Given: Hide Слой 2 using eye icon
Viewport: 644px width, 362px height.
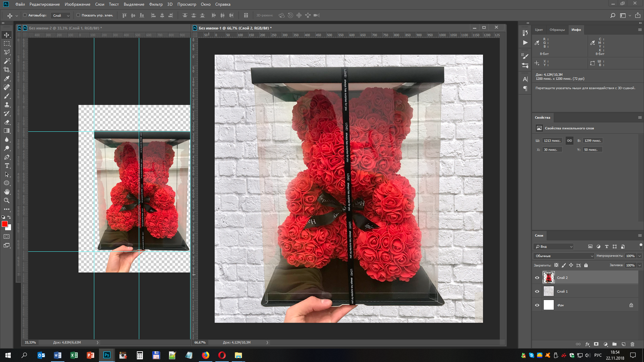Looking at the screenshot, I should coord(537,278).
